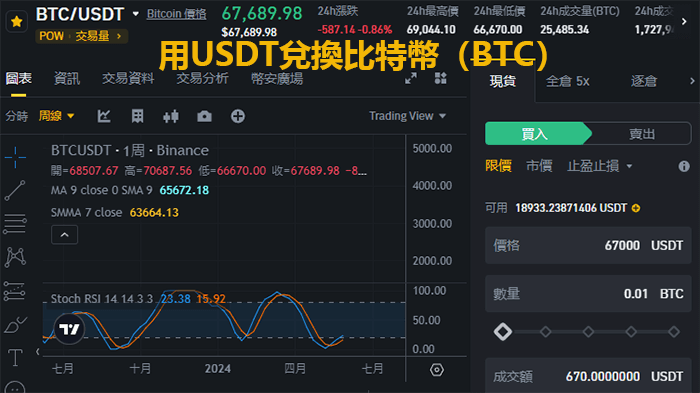
Task: Switch to 賣出 sell side
Action: (642, 134)
